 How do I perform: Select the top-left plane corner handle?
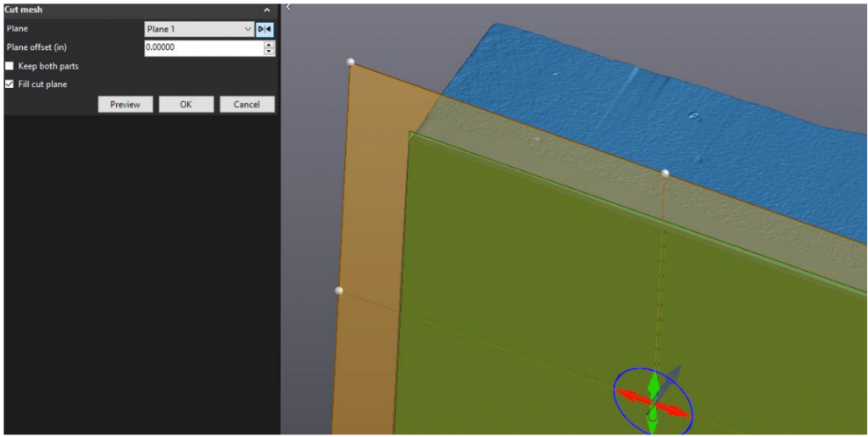click(x=350, y=62)
